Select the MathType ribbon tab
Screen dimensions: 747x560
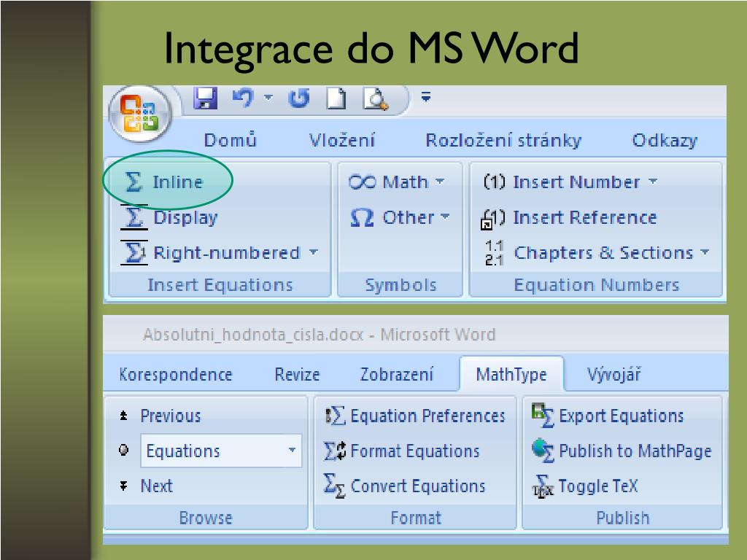pyautogui.click(x=511, y=375)
